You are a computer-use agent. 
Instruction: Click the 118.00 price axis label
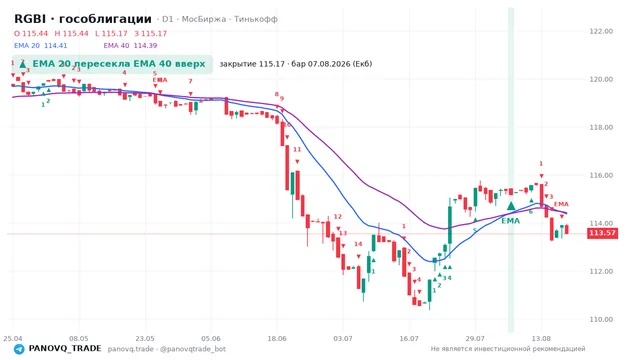click(x=601, y=127)
